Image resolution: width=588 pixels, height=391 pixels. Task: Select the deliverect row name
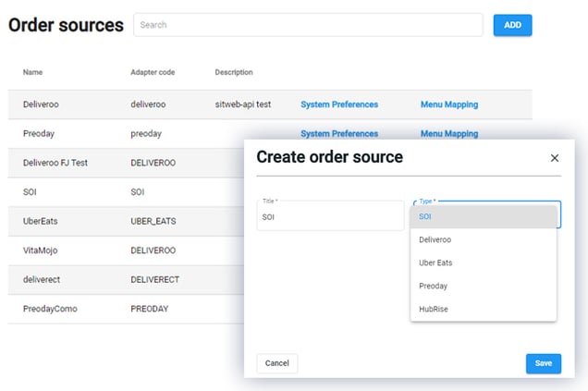42,280
